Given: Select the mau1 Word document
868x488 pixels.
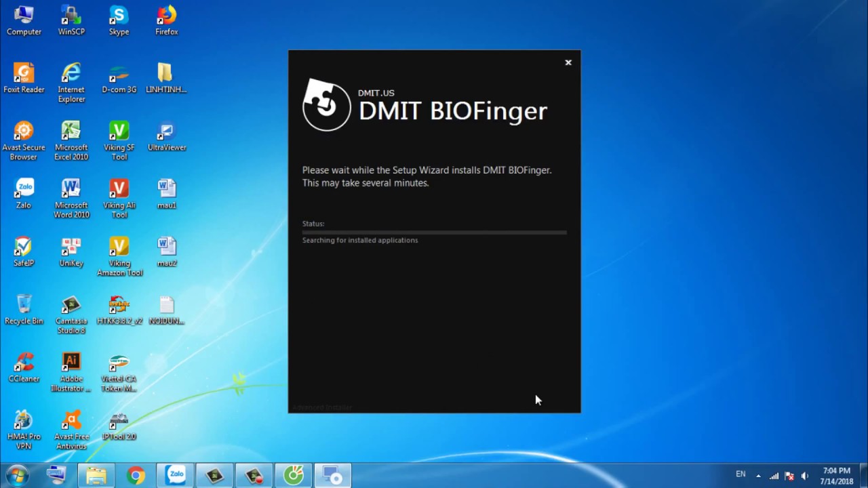Looking at the screenshot, I should tap(166, 193).
